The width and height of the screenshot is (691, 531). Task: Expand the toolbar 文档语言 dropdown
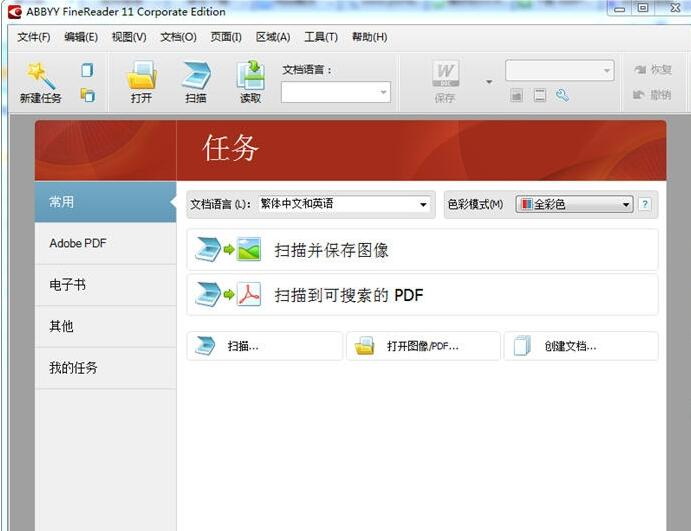tap(383, 93)
